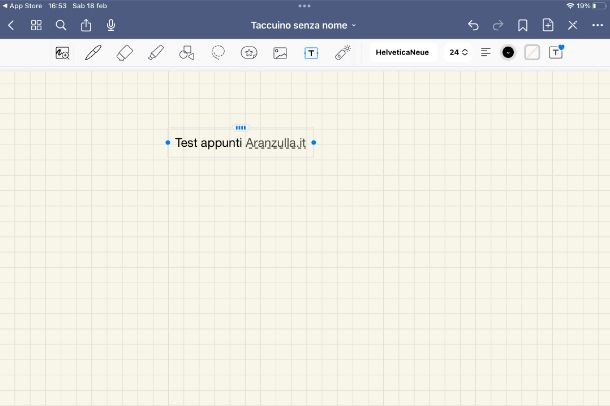Redo the undone action

[498, 26]
